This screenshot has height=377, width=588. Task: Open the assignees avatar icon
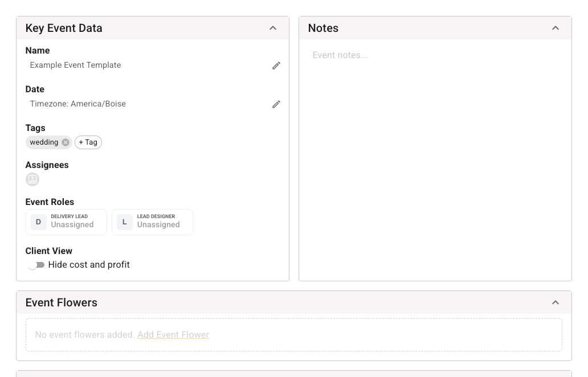(x=32, y=179)
